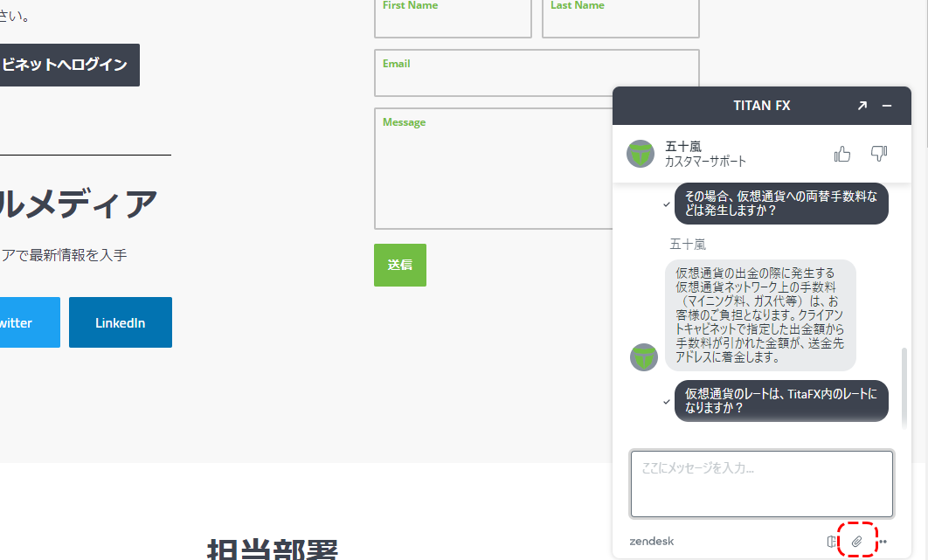Click the agent avatar beside the fee reply
This screenshot has width=928, height=560.
point(644,357)
